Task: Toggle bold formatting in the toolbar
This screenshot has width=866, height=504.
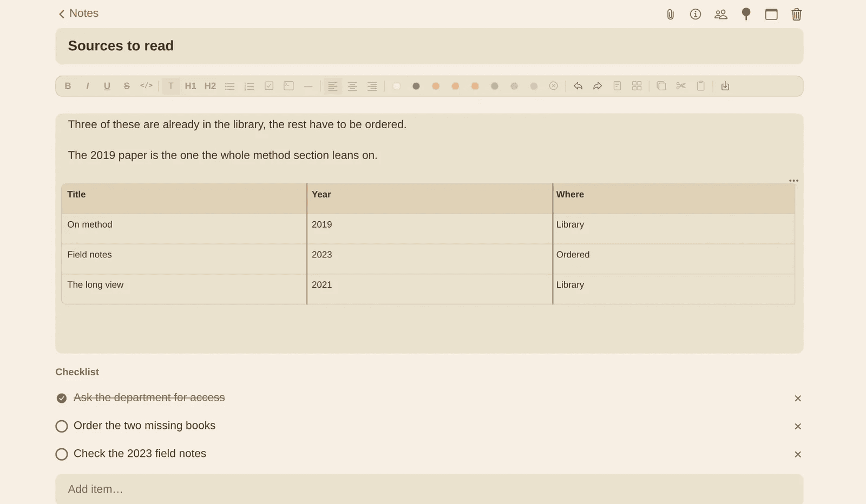Action: click(x=68, y=86)
